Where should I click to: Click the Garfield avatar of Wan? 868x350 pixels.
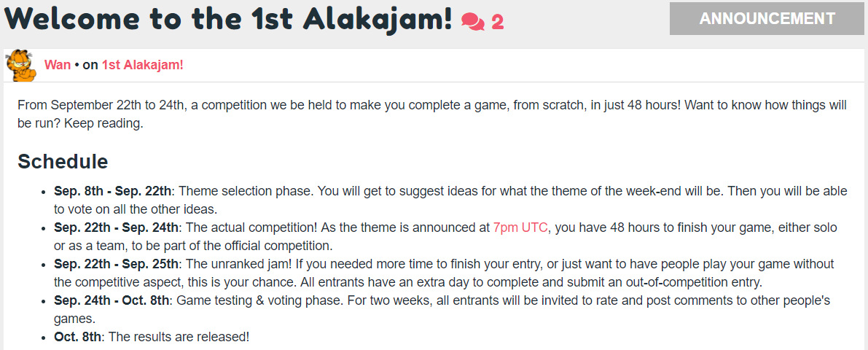(21, 66)
